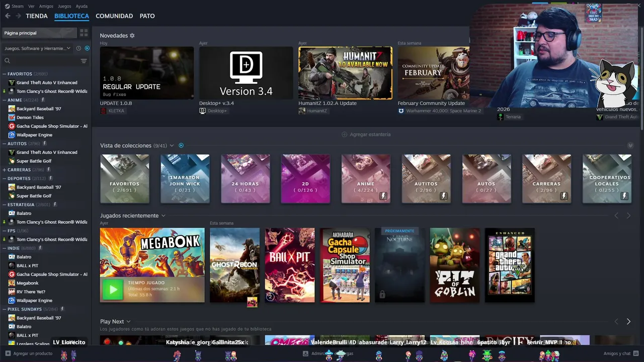Switch to collections grid view icon

click(x=84, y=33)
